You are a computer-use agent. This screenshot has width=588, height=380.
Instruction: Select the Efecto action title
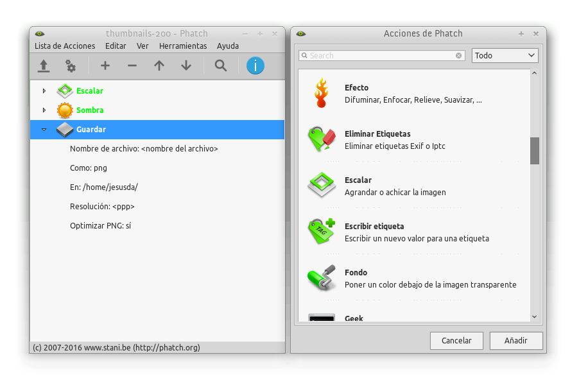(357, 88)
